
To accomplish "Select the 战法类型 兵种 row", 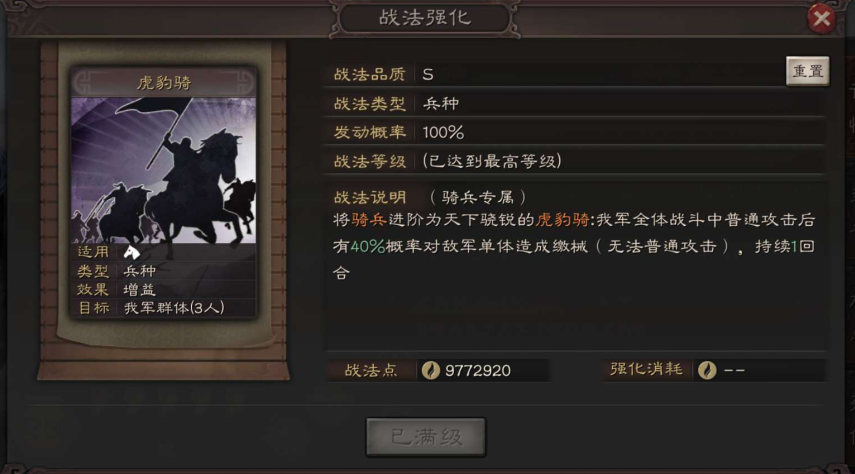I will click(575, 103).
